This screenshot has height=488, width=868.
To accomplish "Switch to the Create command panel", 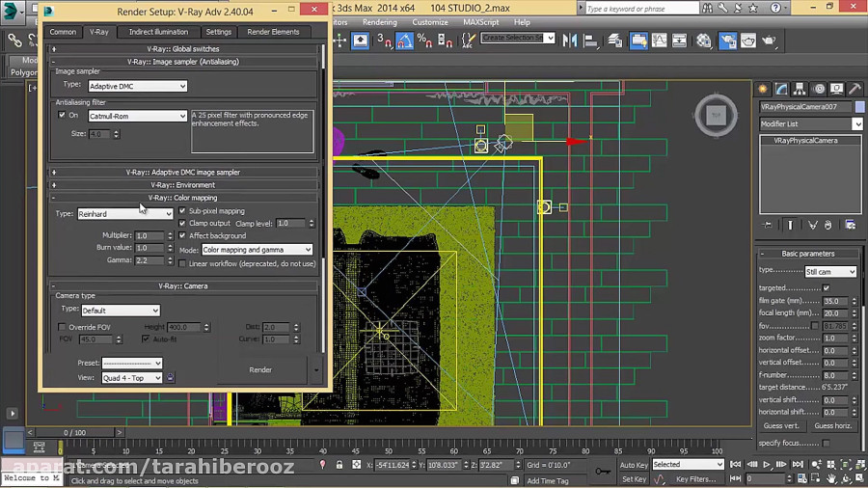I will [x=763, y=89].
